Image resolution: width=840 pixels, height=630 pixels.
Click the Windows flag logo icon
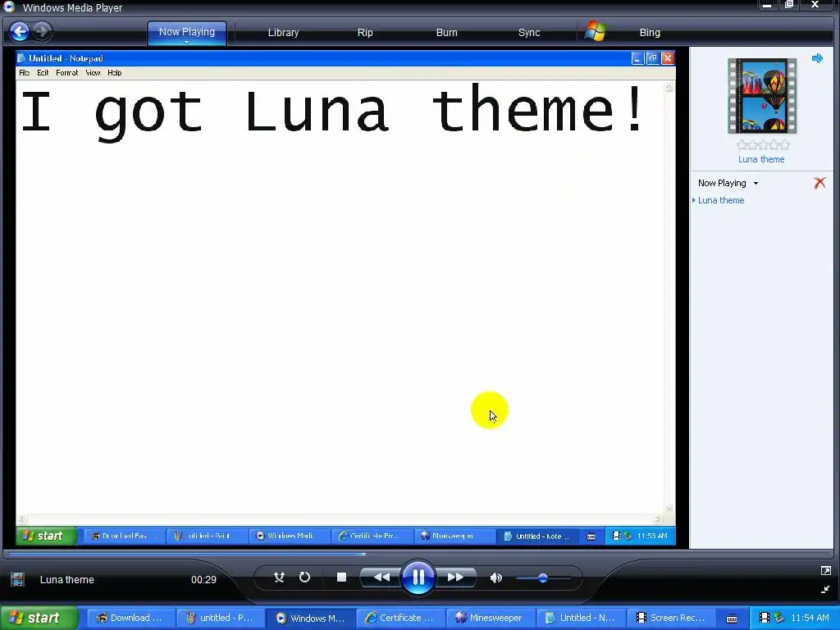[596, 32]
